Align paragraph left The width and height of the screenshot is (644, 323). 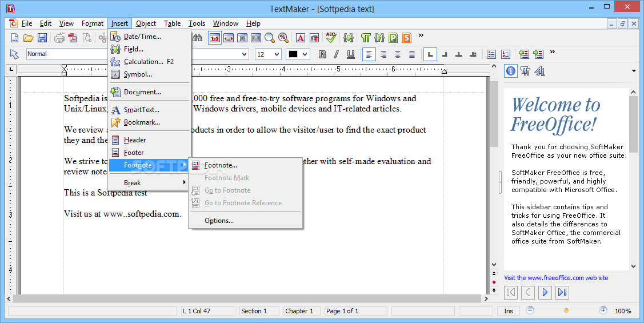click(369, 54)
